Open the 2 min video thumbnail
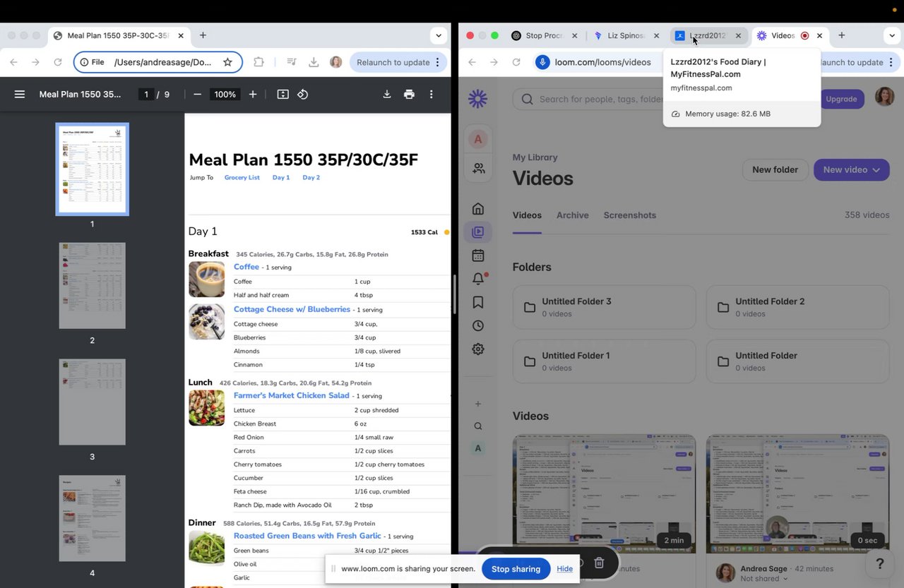The width and height of the screenshot is (904, 588). 605,494
